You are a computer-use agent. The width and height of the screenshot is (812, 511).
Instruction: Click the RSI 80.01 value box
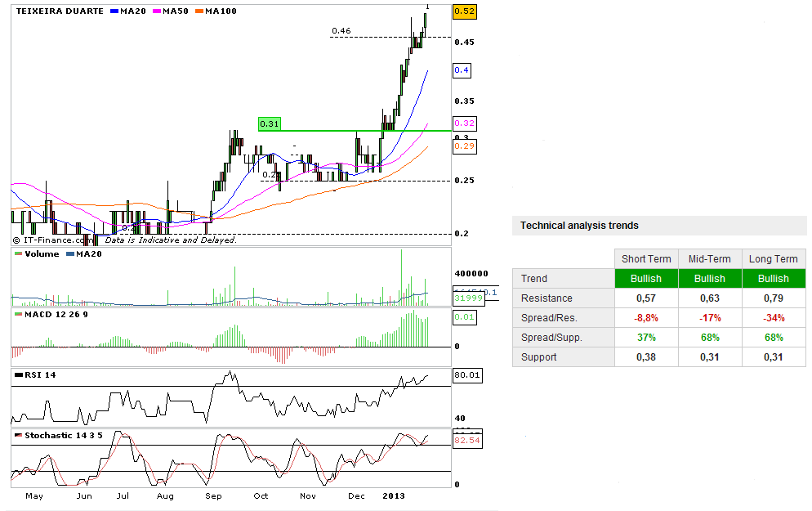click(467, 374)
